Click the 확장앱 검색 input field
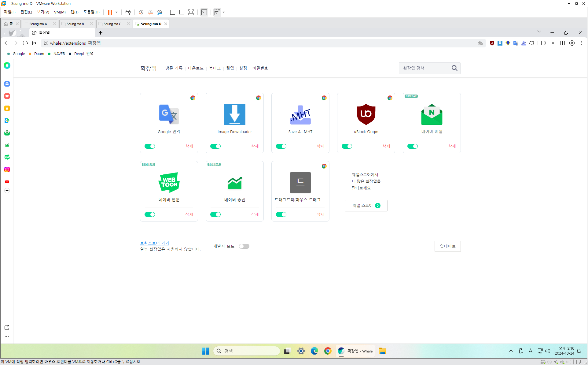 click(x=425, y=68)
